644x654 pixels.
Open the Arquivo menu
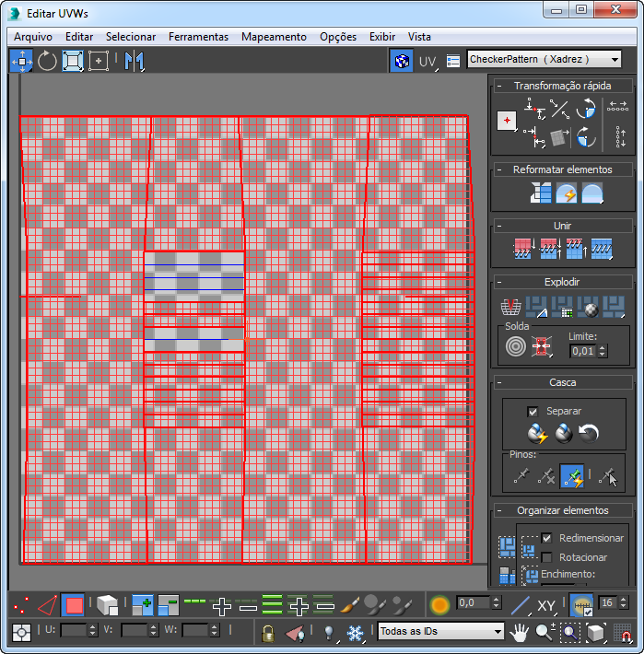click(x=33, y=37)
